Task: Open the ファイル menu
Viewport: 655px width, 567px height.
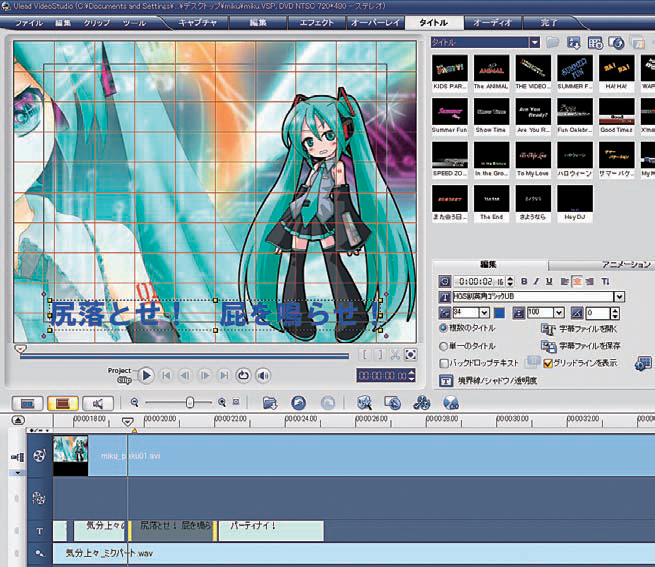Action: pos(29,23)
